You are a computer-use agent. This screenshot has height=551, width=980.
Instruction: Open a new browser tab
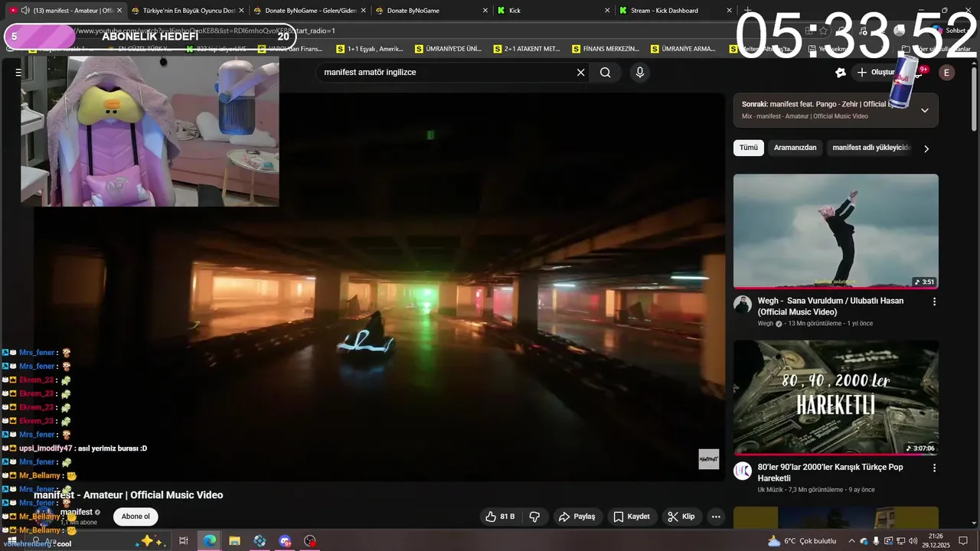748,11
